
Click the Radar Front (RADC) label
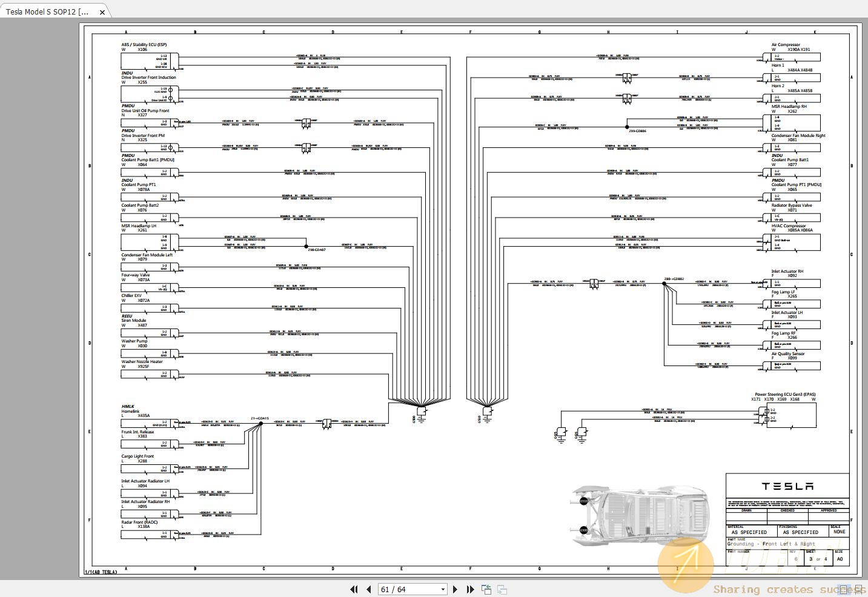(139, 522)
